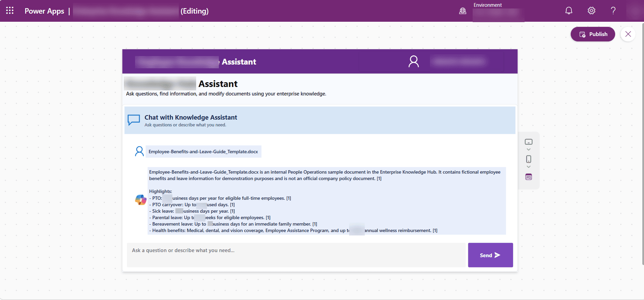
Task: Open the environment picker globe icon
Action: [462, 11]
